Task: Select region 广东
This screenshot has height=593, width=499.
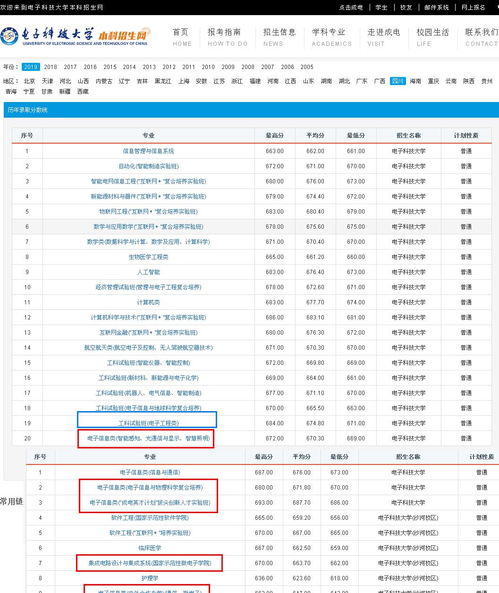Action: [x=362, y=81]
